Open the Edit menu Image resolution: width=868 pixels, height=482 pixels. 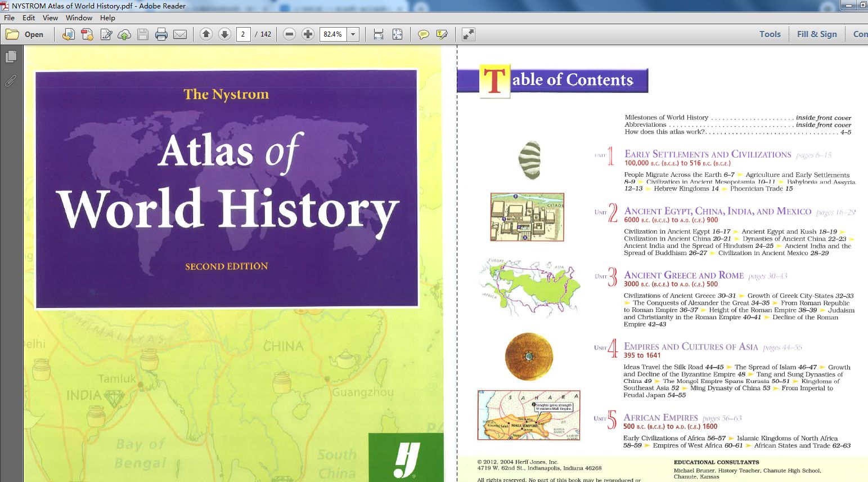click(29, 17)
